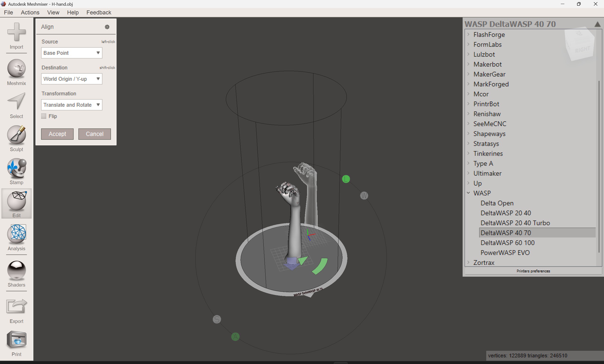Open the Source Base Point dropdown

pyautogui.click(x=72, y=53)
